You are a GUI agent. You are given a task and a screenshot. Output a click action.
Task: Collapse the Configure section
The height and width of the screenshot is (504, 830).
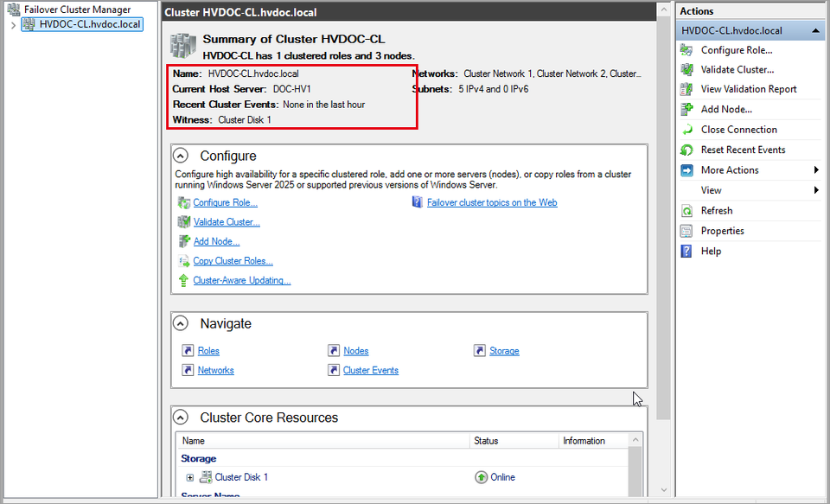[181, 156]
